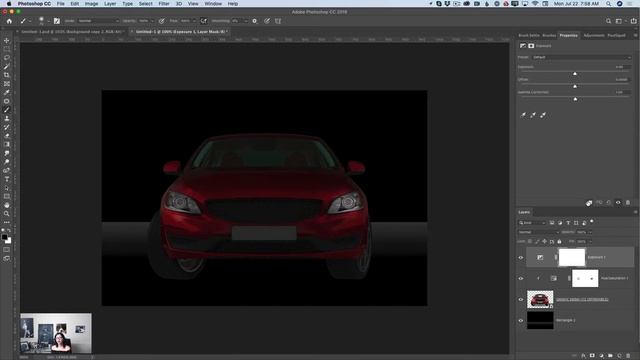Click the Spotlight search icon in menu bar
This screenshot has height=360, width=640.
609,4
